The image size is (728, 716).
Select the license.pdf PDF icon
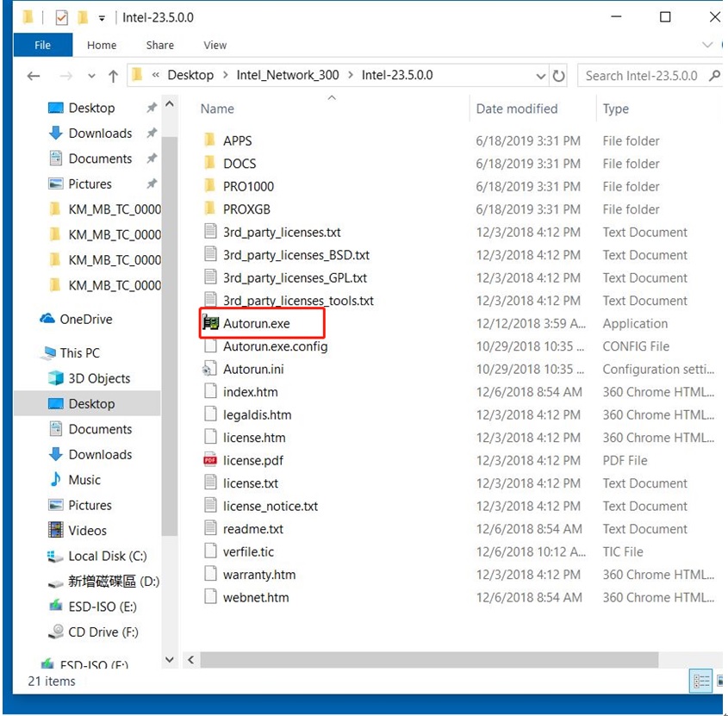click(x=210, y=460)
